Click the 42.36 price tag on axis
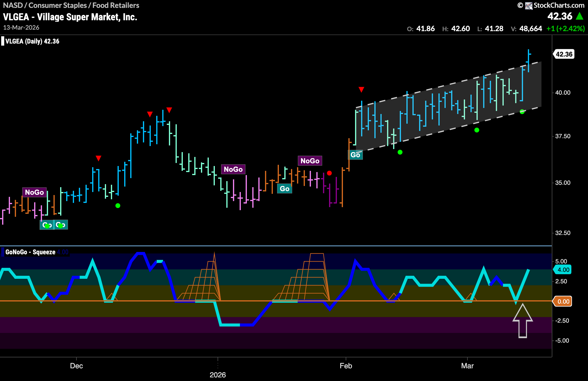The image size is (588, 381). (x=564, y=54)
